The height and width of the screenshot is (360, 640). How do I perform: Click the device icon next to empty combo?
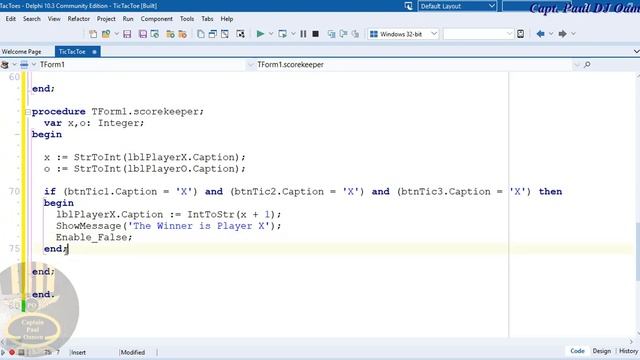pyautogui.click(x=520, y=34)
